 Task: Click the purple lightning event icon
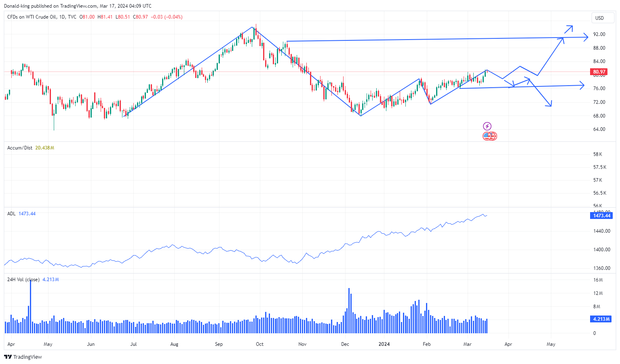(x=487, y=126)
